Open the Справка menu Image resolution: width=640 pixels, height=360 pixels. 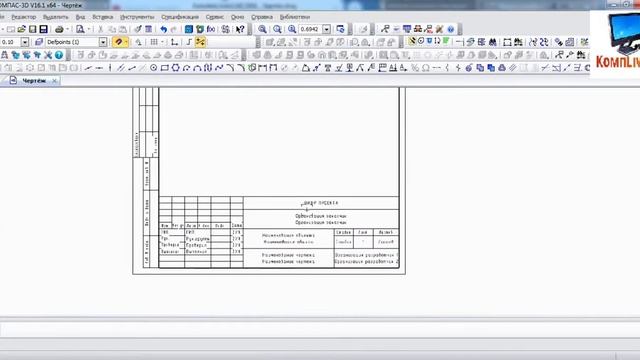[262, 17]
